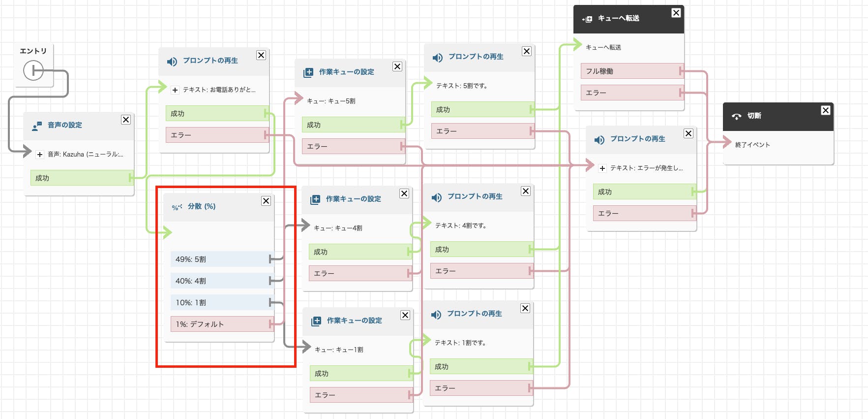
Task: Click 成功 branch of キュー4割 block
Action: pyautogui.click(x=360, y=252)
